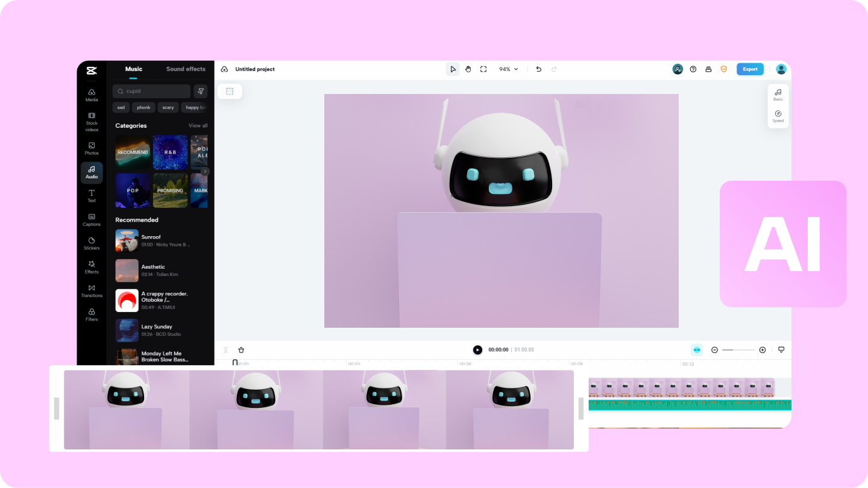
Task: Switch to the Music tab
Action: [134, 69]
